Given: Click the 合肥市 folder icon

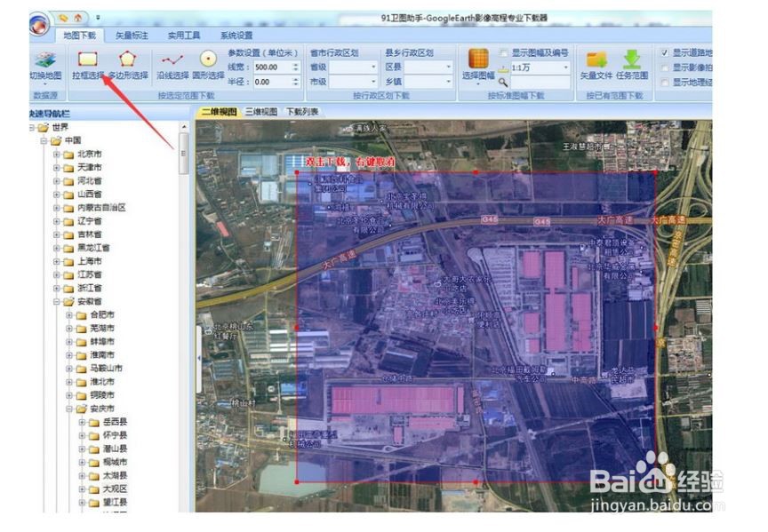Looking at the screenshot, I should [x=81, y=314].
